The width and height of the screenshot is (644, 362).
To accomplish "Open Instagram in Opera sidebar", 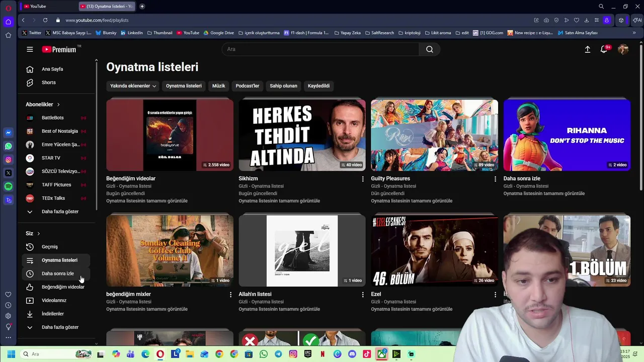I will [x=8, y=160].
